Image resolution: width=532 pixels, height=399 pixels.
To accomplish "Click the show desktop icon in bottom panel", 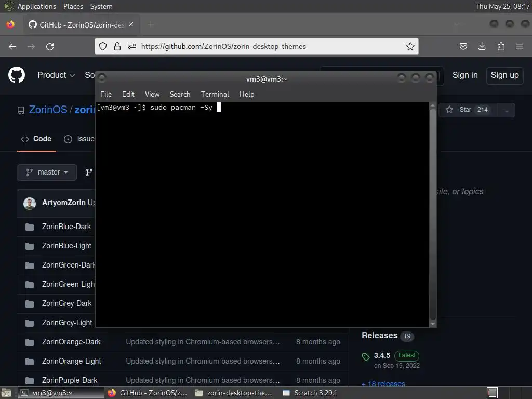I will 6,393.
